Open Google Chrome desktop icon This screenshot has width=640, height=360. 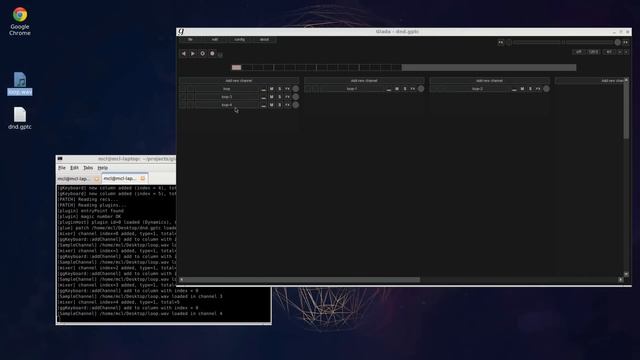pos(20,21)
